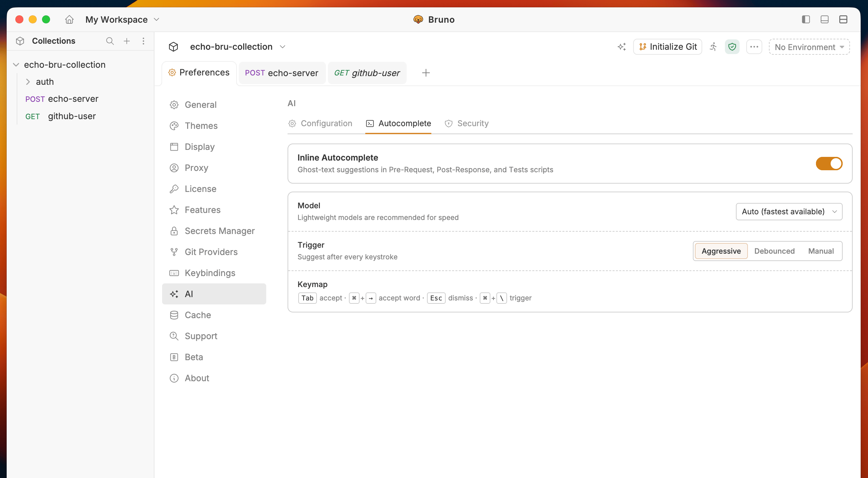The image size is (868, 478).
Task: Click the Tab key hint in Keymap
Action: [307, 298]
